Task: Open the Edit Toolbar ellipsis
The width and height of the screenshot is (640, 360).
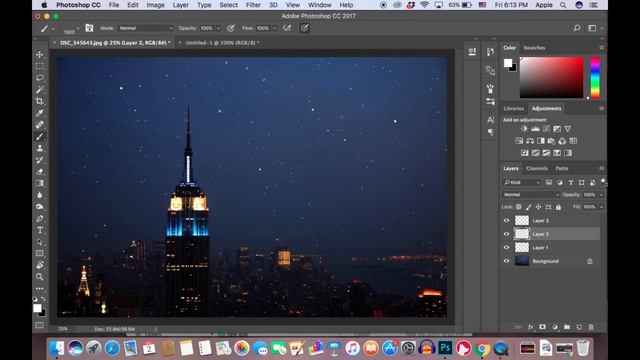Action: click(x=40, y=289)
